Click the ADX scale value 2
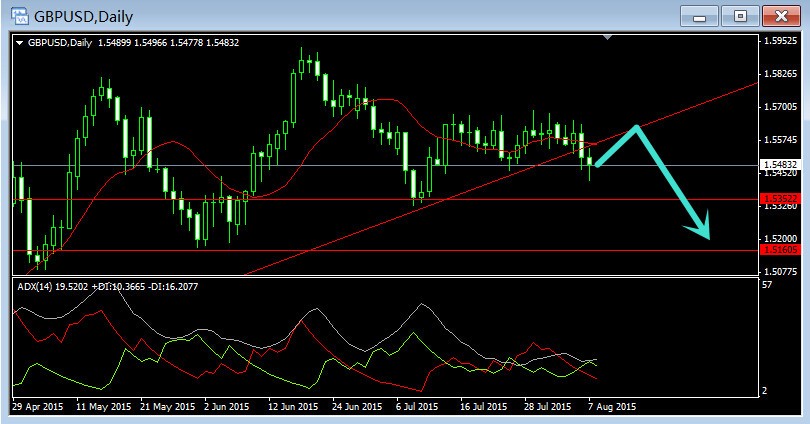The height and width of the screenshot is (424, 810). pyautogui.click(x=765, y=391)
